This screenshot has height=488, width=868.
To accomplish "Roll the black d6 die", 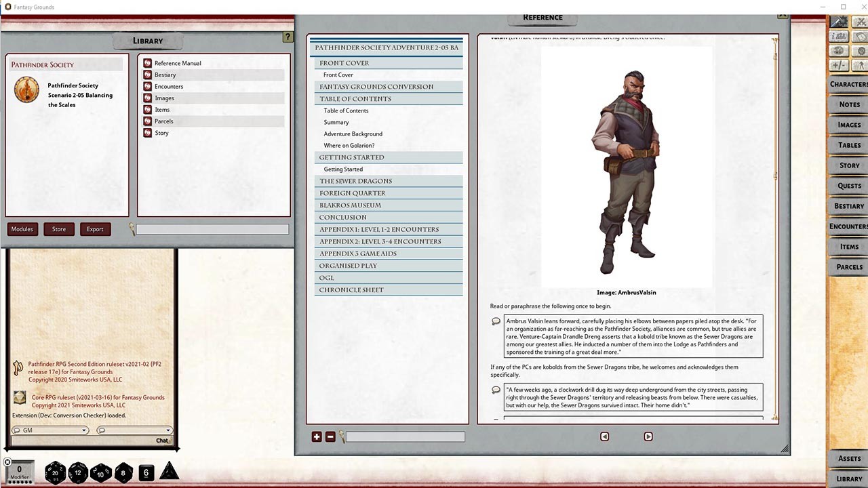I will pyautogui.click(x=146, y=472).
